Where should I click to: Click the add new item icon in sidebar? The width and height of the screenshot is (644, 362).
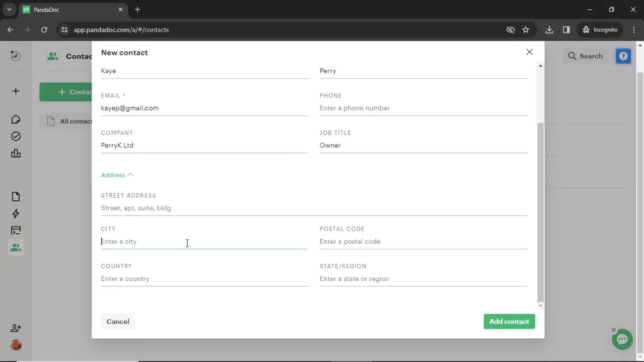tap(16, 91)
